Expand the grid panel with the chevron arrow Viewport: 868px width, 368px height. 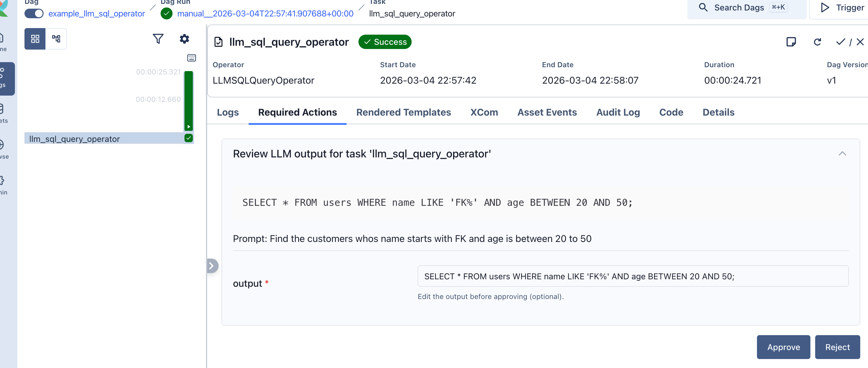pos(212,266)
